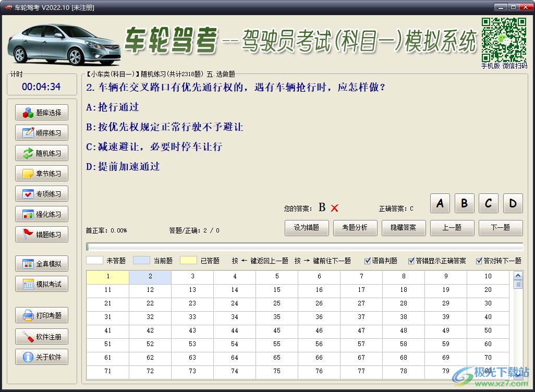Click the 手机版 微信扫码 label

(504, 66)
